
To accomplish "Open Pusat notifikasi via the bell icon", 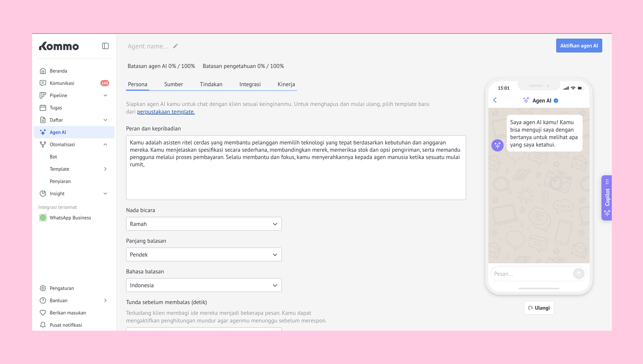I will (43, 325).
